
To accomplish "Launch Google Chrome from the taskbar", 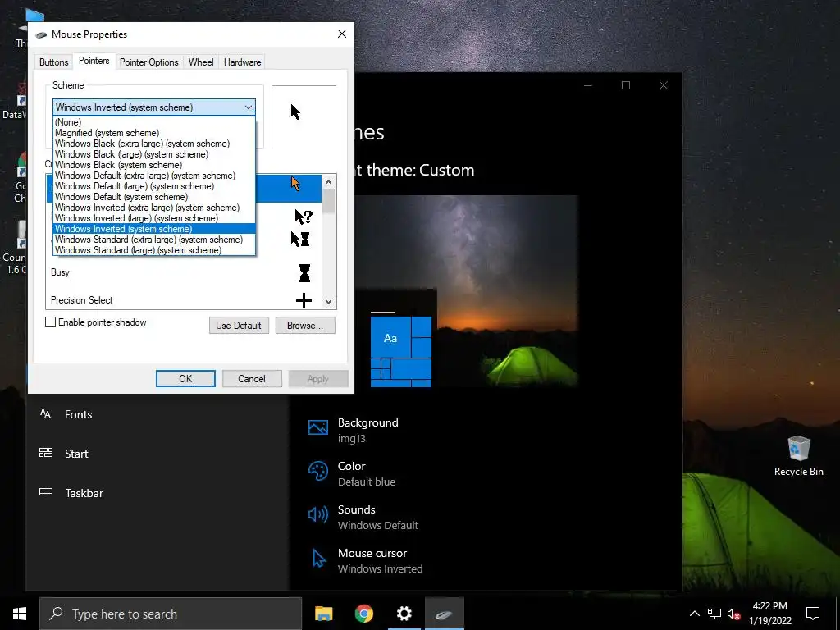I will 363,614.
